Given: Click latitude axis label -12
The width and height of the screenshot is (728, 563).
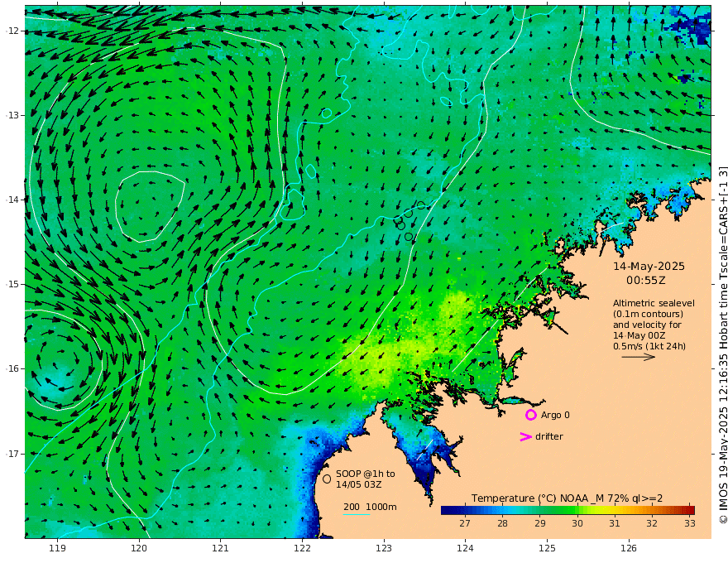Looking at the screenshot, I should point(12,31).
